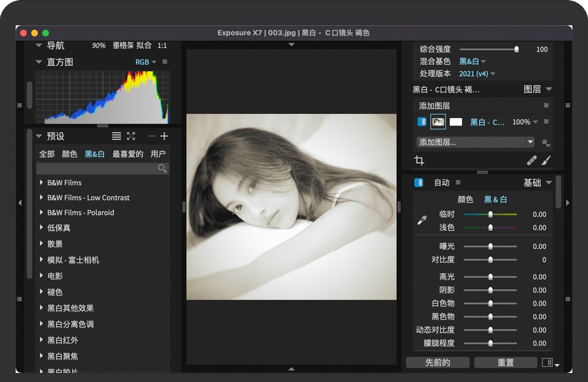Toggle the 基础 panel enable switch
The height and width of the screenshot is (382, 588).
coord(419,183)
